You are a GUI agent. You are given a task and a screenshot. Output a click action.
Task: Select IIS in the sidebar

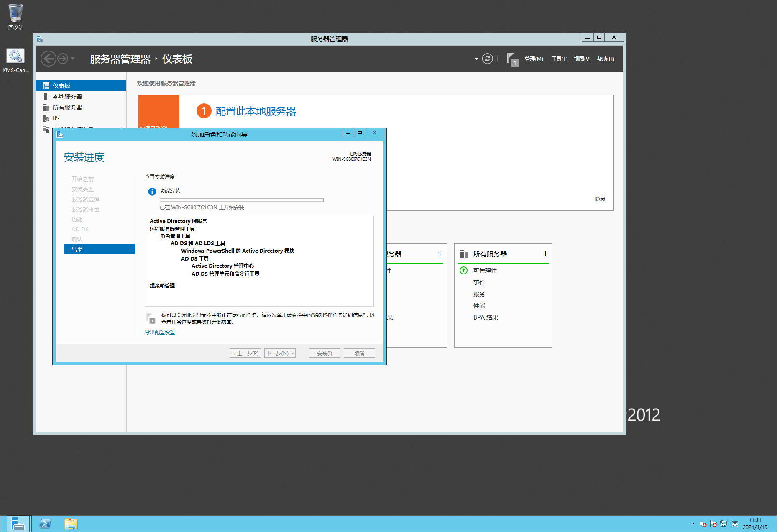[x=81, y=118]
